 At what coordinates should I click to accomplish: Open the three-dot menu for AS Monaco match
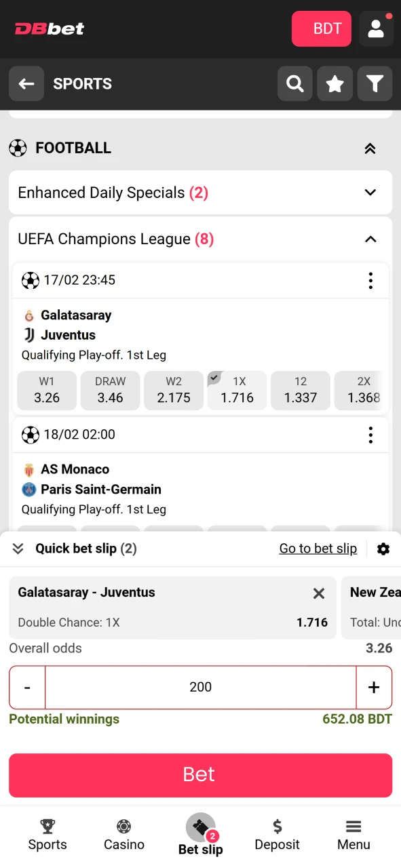point(370,435)
